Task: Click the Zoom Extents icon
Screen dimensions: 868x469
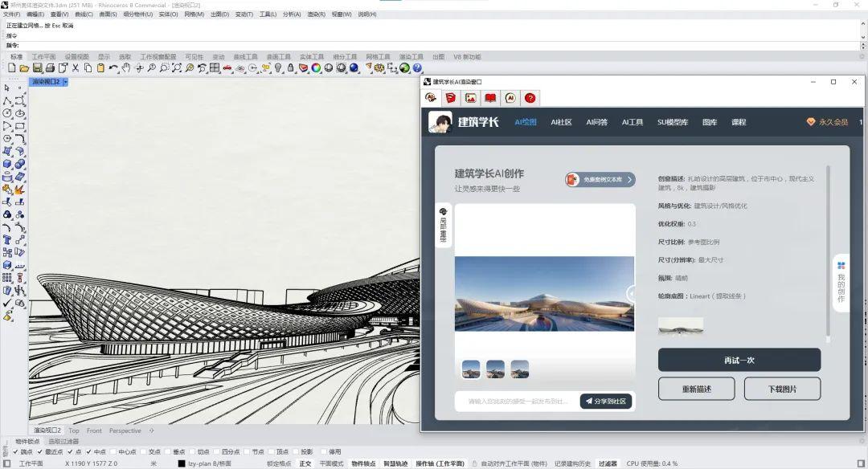Action: (177, 68)
